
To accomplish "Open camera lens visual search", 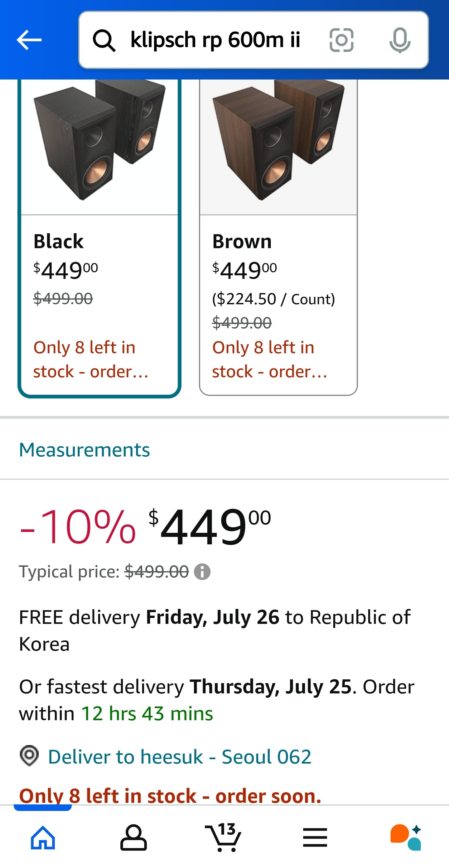I will [341, 40].
